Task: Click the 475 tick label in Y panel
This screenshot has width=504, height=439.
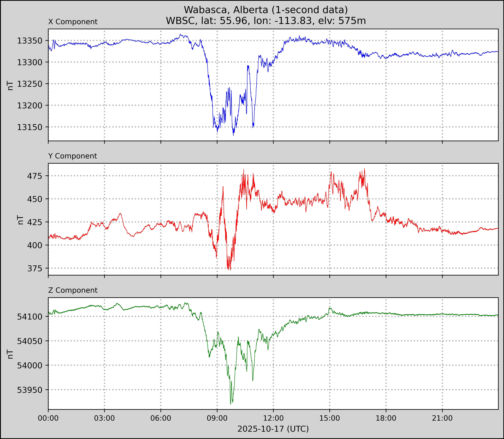Action: pos(35,176)
